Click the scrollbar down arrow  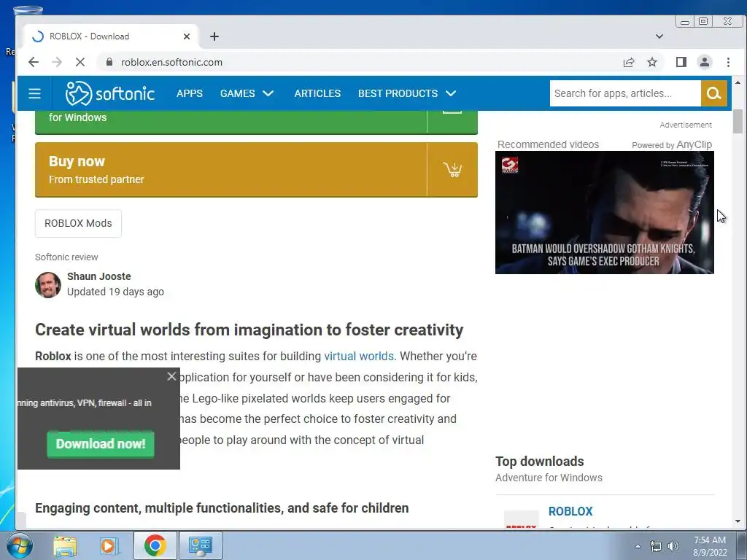tap(738, 521)
